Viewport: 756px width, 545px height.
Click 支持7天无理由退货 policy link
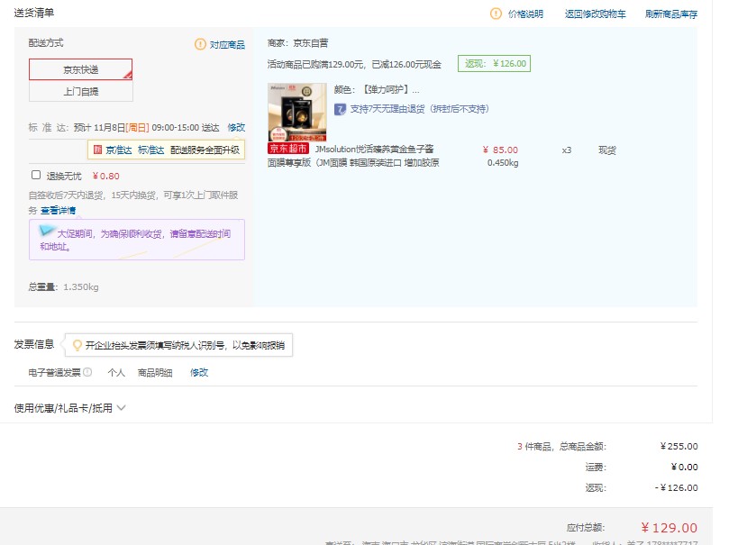tap(420, 109)
